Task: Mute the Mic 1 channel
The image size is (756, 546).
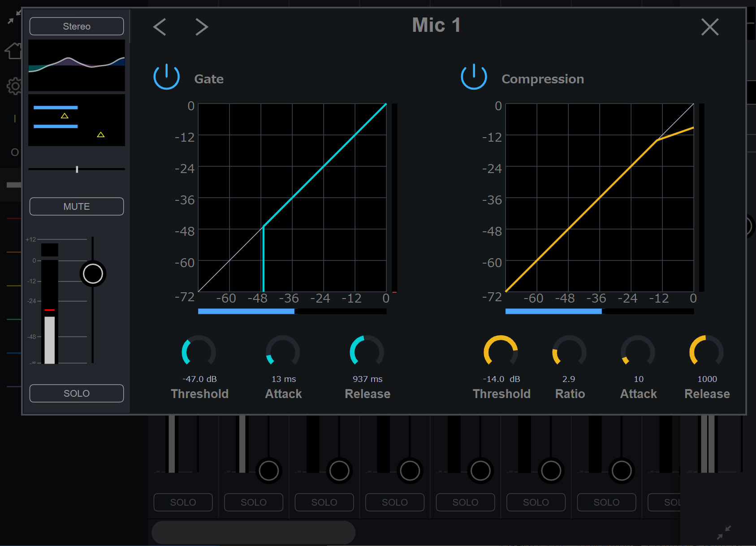Action: 77,207
